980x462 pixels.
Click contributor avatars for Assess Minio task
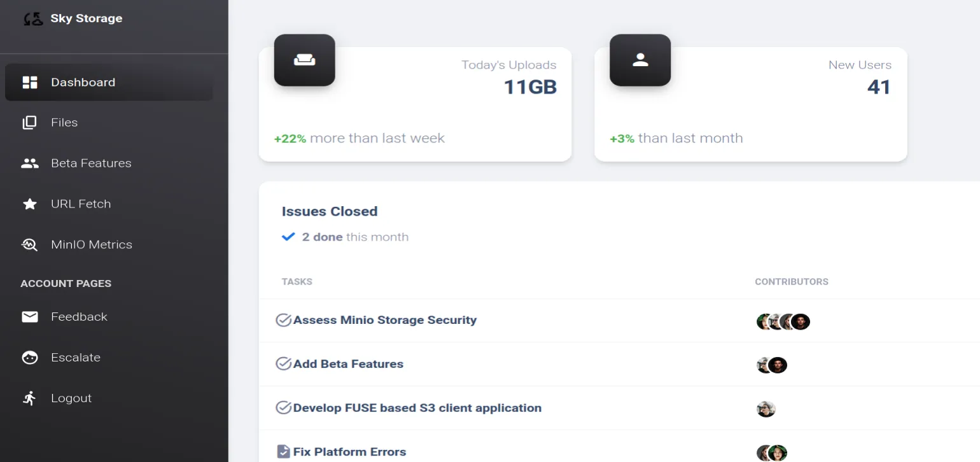pos(783,321)
